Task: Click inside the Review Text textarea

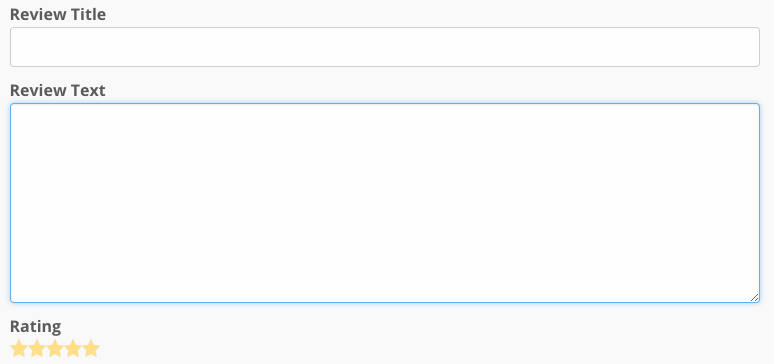Action: [x=385, y=203]
